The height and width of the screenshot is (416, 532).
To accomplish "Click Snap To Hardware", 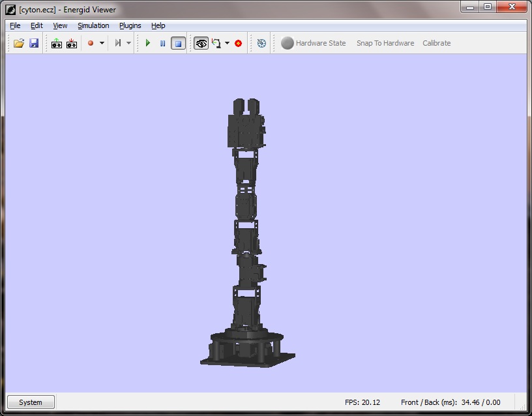I will coord(385,43).
